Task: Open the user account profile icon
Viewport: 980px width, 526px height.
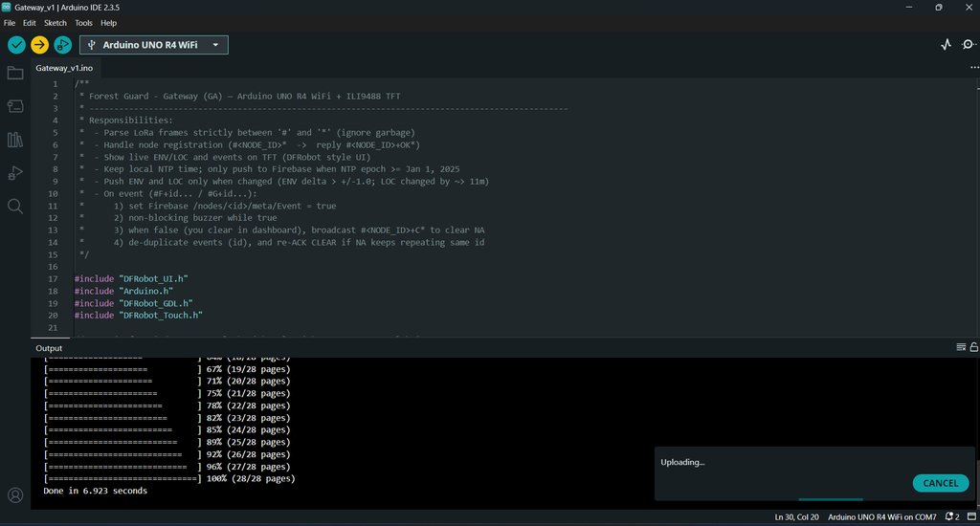Action: pyautogui.click(x=15, y=495)
